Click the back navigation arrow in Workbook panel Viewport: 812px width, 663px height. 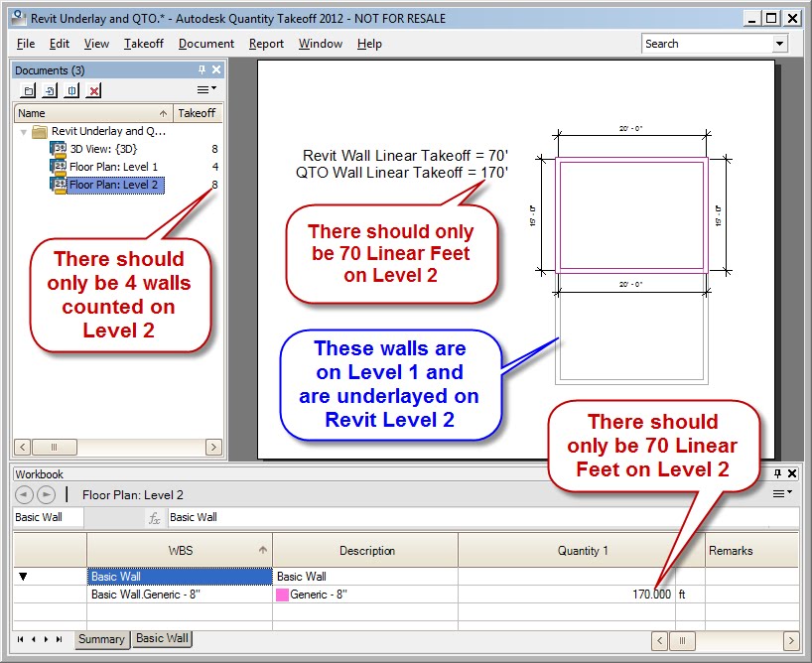(22, 494)
